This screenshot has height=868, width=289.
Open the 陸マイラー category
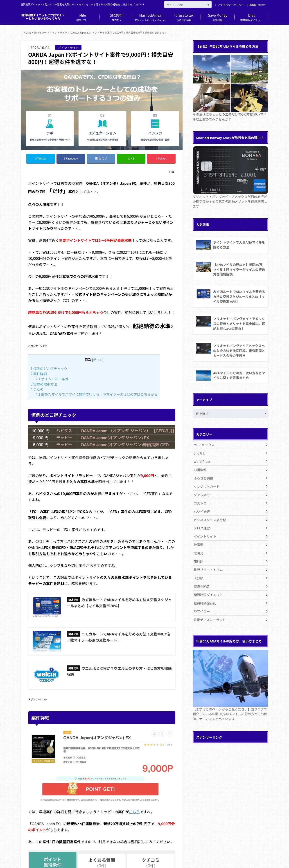click(230, 611)
